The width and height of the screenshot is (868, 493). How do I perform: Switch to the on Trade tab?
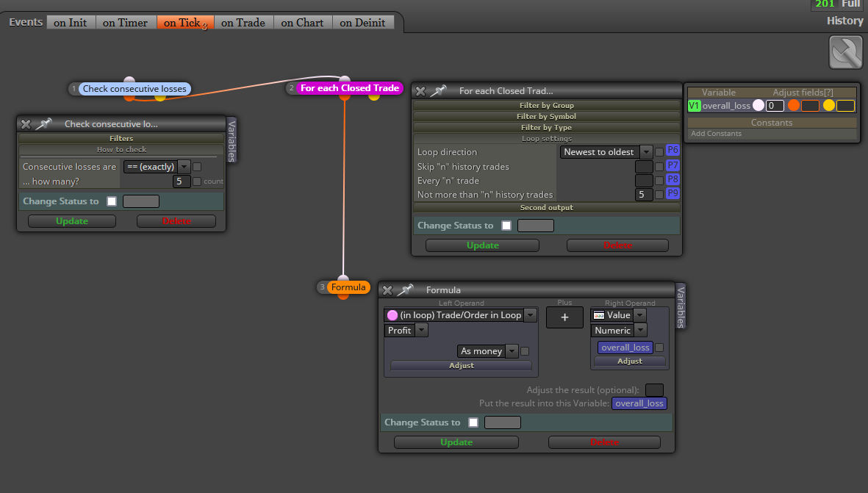(x=243, y=23)
